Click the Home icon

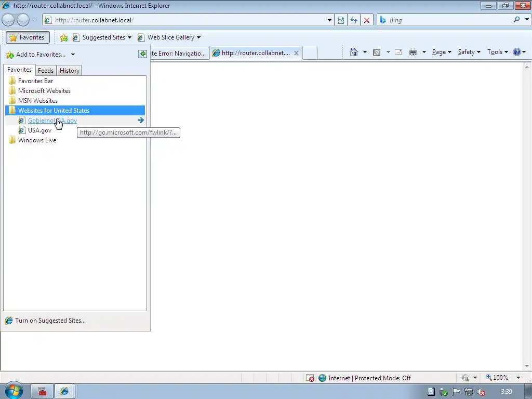[354, 52]
